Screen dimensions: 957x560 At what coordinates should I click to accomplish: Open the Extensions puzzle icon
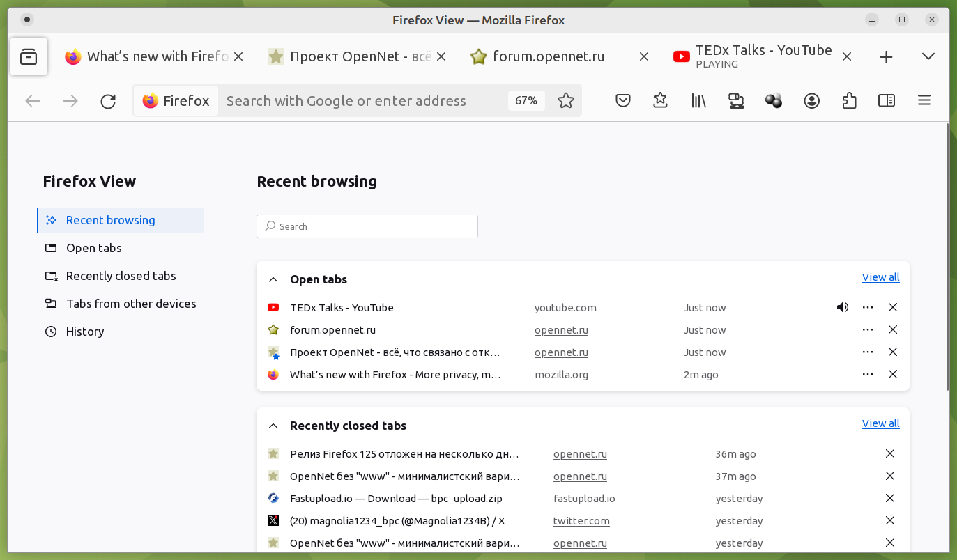pyautogui.click(x=849, y=101)
